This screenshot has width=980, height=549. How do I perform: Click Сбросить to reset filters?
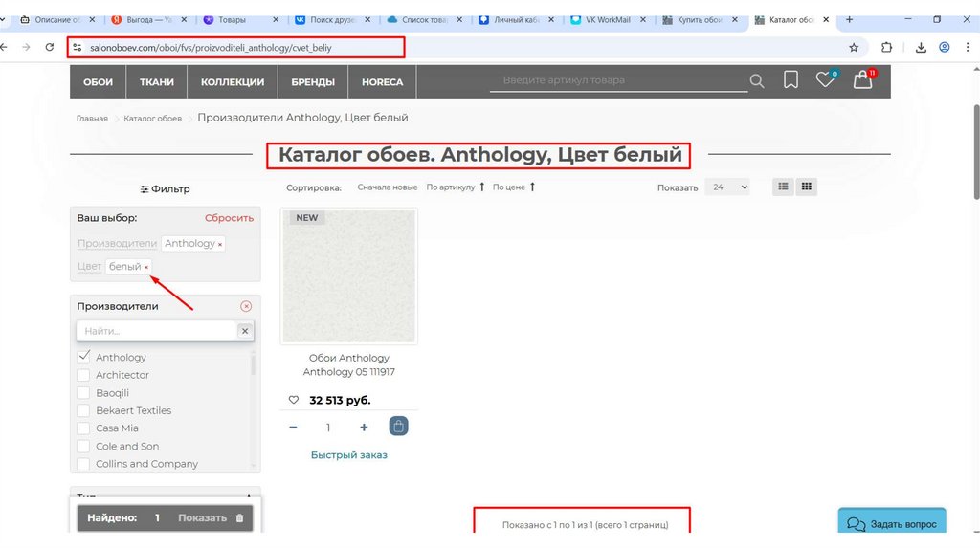coord(230,218)
